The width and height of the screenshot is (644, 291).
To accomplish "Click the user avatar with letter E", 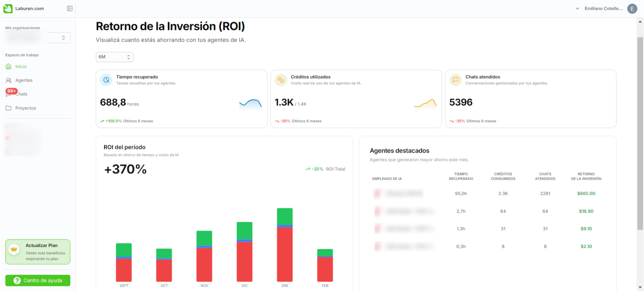I will click(632, 9).
